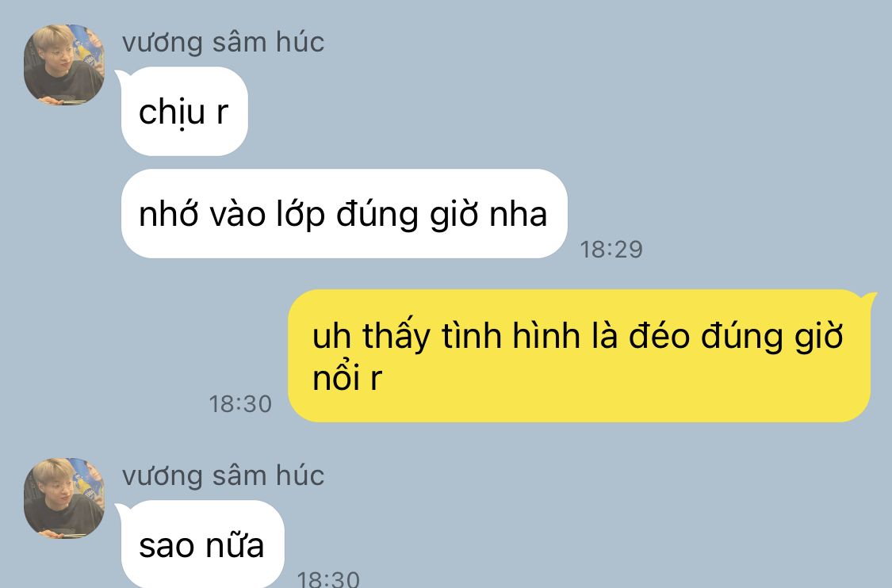This screenshot has width=892, height=588.
Task: Click the word "nữa" in the last bubble
Action: coord(235,544)
